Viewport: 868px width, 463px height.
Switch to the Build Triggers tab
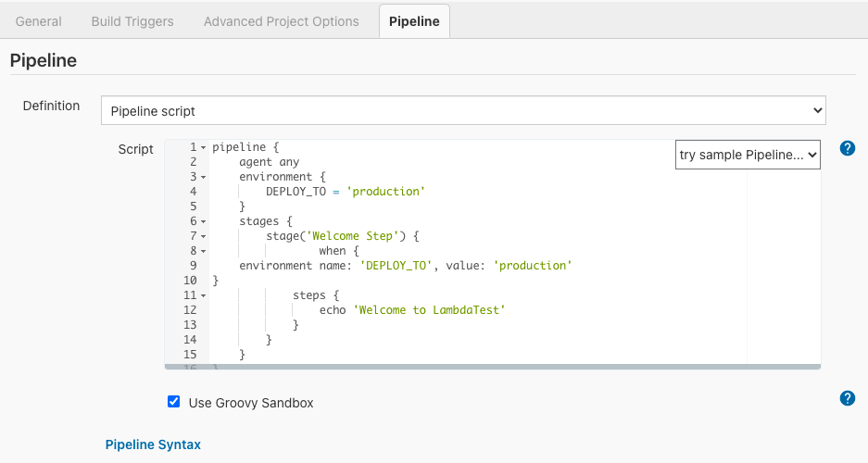coord(132,21)
